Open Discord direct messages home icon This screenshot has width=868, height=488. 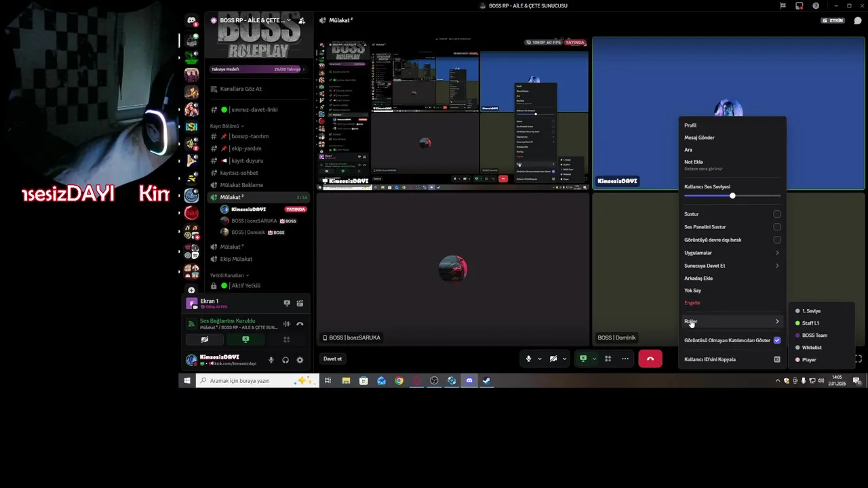[191, 20]
